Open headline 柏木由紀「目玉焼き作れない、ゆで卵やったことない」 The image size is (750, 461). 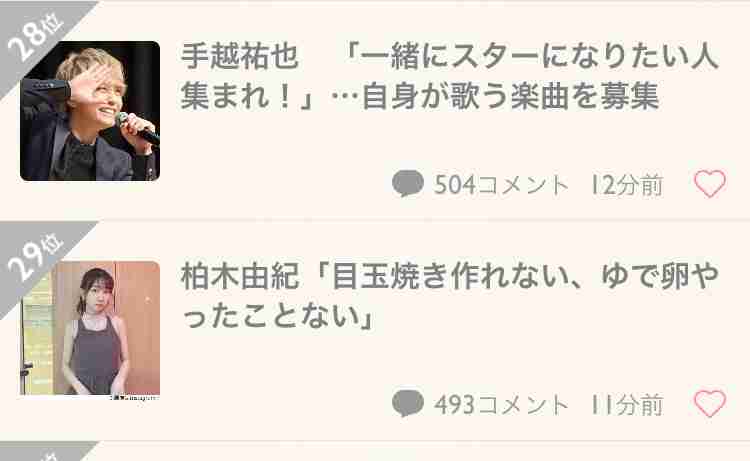tap(450, 296)
